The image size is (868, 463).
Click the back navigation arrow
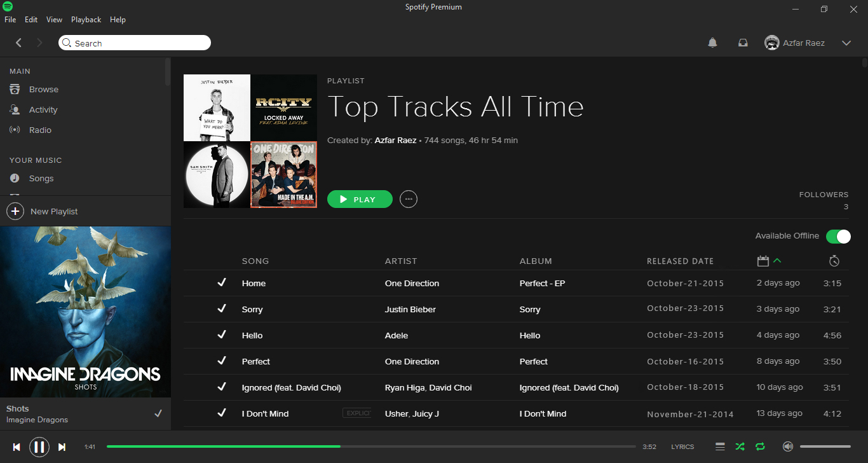tap(18, 43)
